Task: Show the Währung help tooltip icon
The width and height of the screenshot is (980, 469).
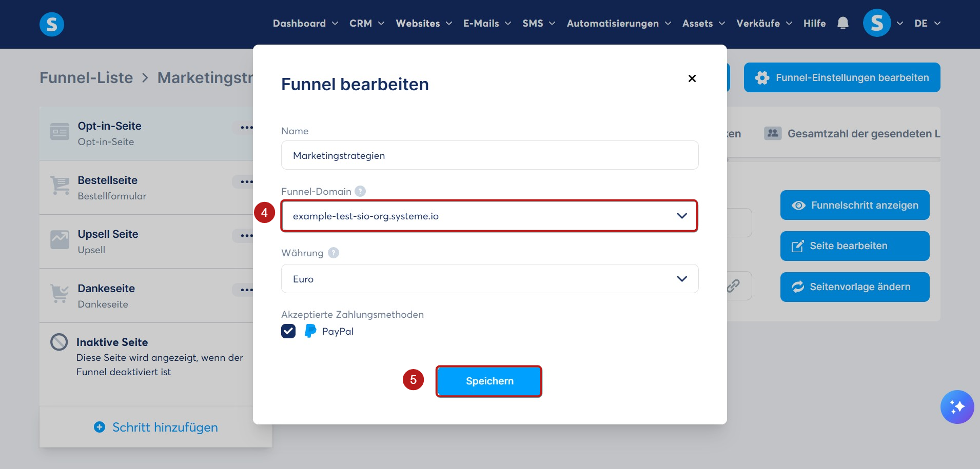Action: click(x=334, y=253)
